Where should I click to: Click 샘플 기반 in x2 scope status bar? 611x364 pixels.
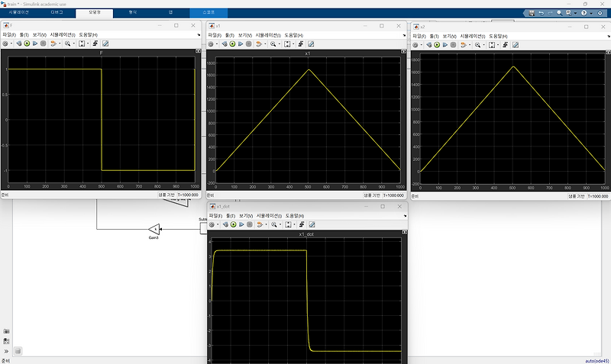576,196
